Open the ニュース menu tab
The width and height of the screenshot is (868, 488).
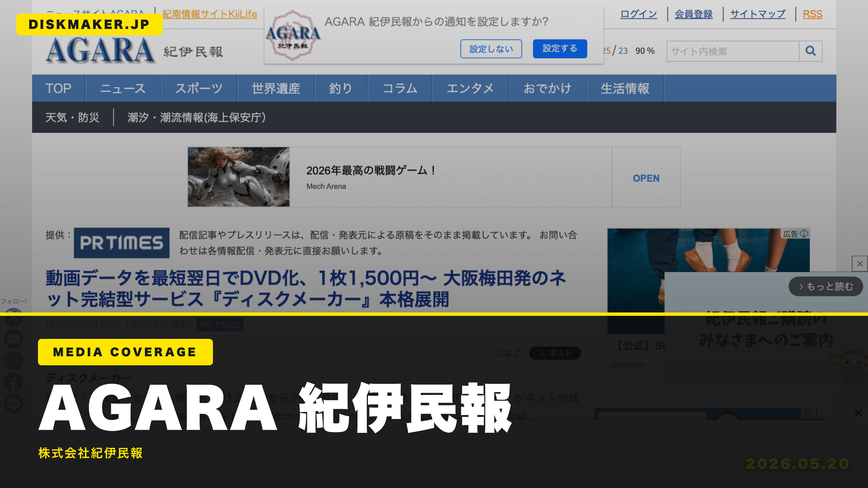(x=123, y=88)
